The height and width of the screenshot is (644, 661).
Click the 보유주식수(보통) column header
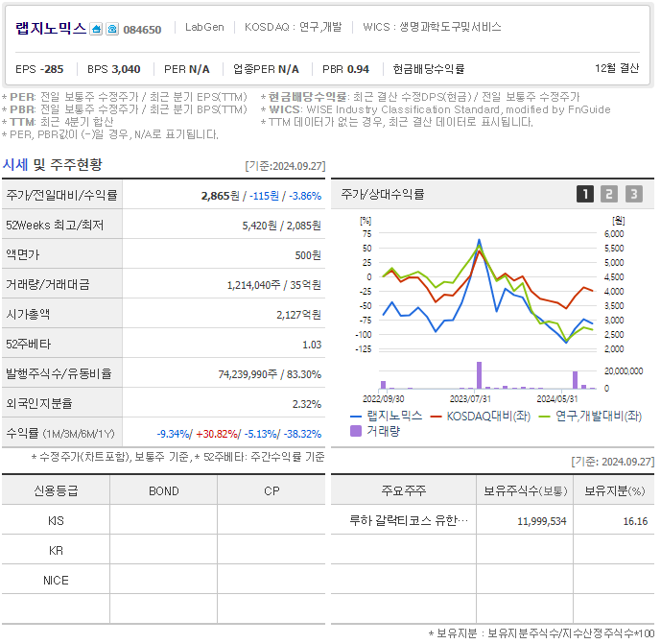pos(525,490)
